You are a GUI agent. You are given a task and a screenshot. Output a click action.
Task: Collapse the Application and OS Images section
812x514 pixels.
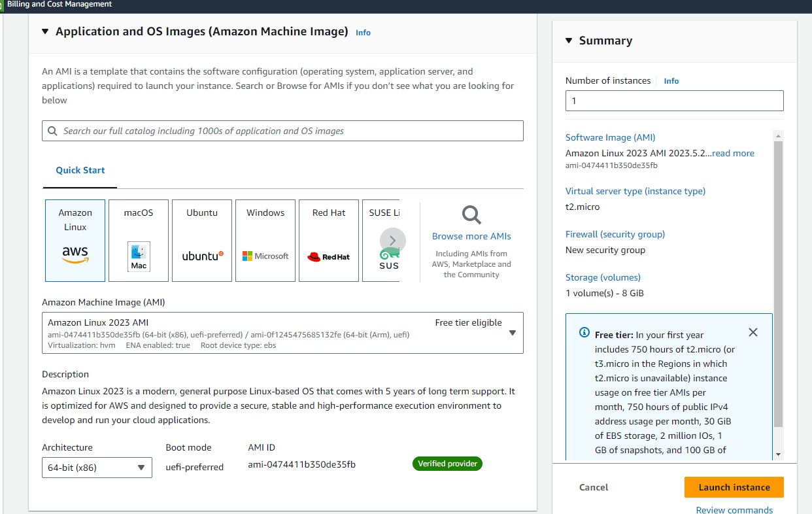tap(44, 31)
